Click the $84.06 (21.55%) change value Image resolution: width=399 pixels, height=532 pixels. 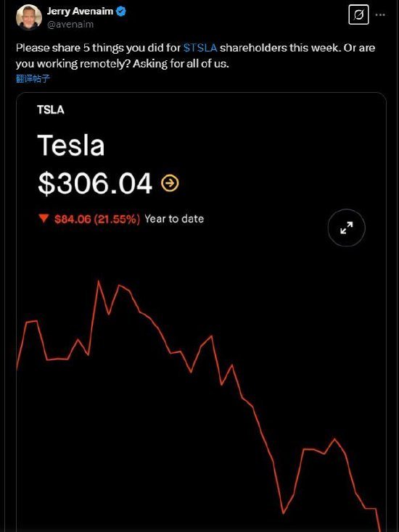97,219
